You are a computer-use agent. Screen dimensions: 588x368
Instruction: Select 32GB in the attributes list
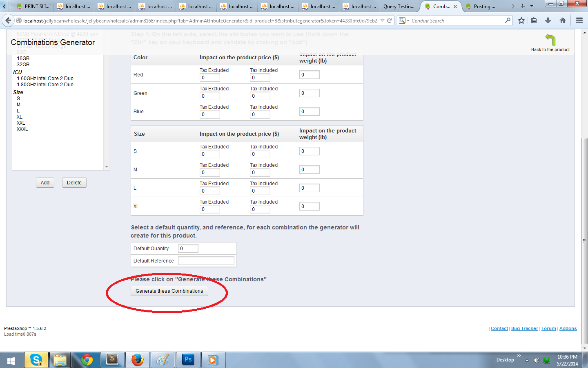(x=23, y=65)
